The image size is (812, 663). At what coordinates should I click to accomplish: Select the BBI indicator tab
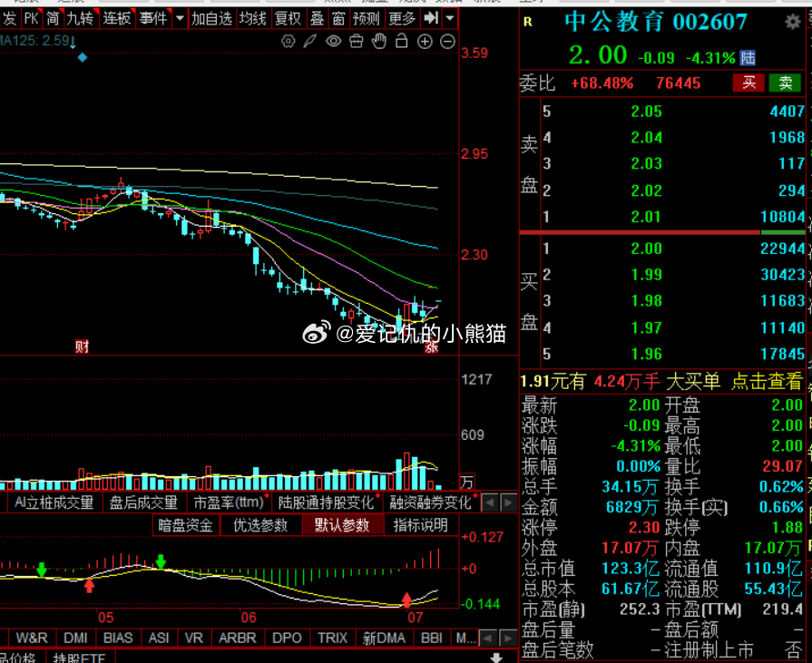(x=431, y=638)
